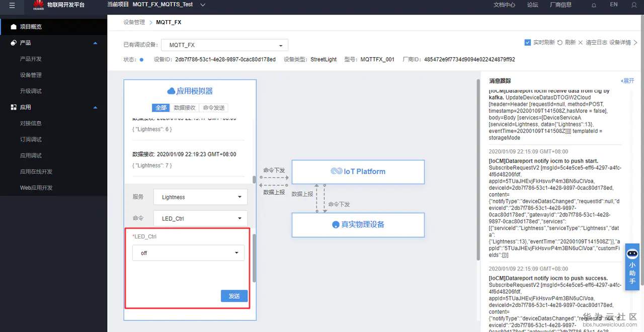Click the 真实物理设备 device icon
Screen dimensions: 644x332
(336, 224)
